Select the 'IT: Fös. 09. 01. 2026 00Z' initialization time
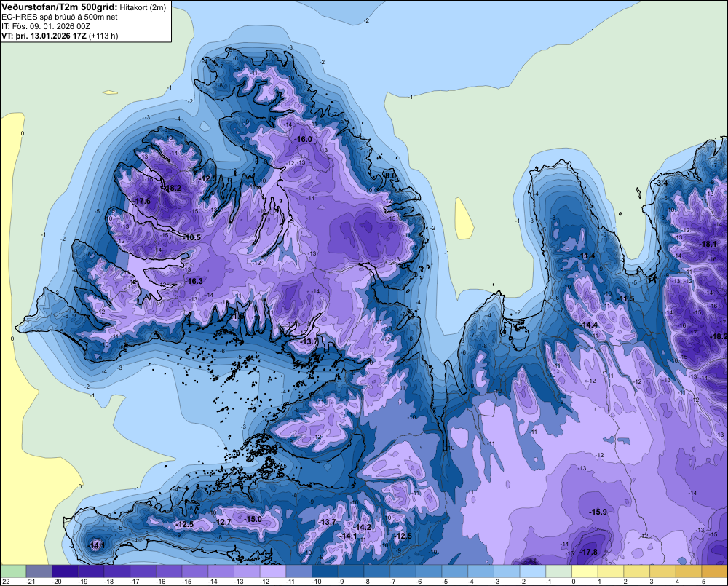 (46, 26)
